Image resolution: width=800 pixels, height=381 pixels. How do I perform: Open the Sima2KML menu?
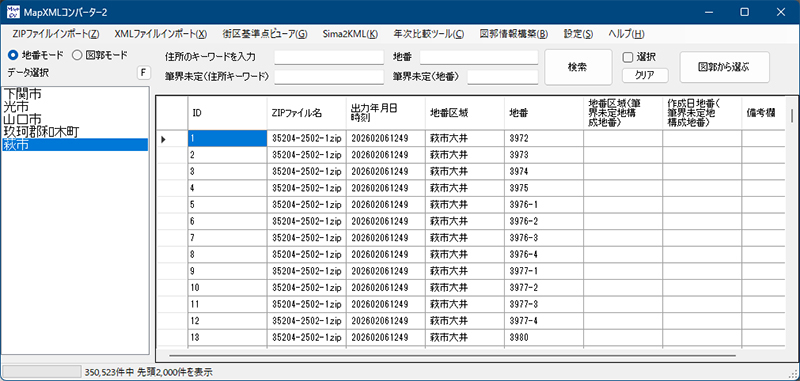tap(350, 34)
